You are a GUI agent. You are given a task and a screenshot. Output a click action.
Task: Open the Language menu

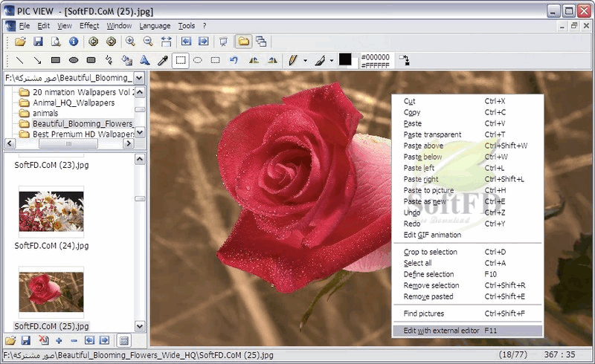pos(155,26)
